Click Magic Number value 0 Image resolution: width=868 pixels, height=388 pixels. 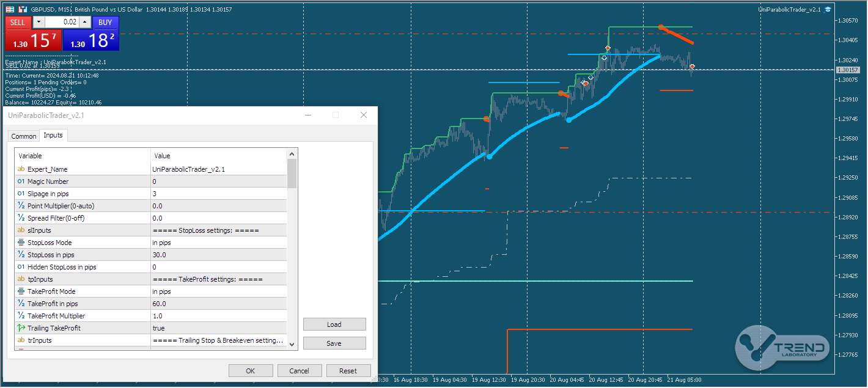tap(219, 181)
